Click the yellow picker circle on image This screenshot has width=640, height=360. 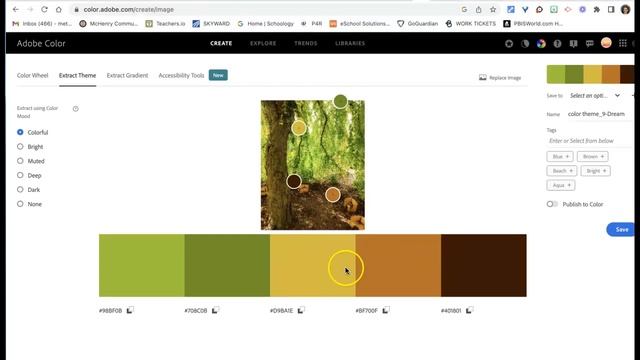point(299,128)
